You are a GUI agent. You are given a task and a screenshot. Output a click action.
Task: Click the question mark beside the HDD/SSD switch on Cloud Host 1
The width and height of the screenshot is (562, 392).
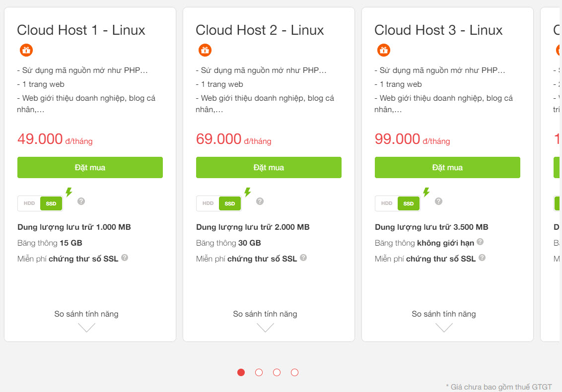80,201
